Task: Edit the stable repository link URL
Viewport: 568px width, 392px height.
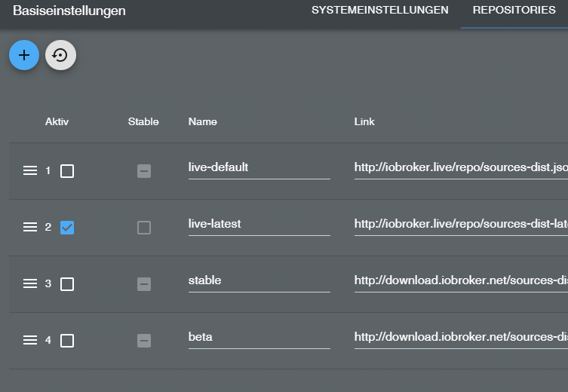Action: click(x=460, y=280)
